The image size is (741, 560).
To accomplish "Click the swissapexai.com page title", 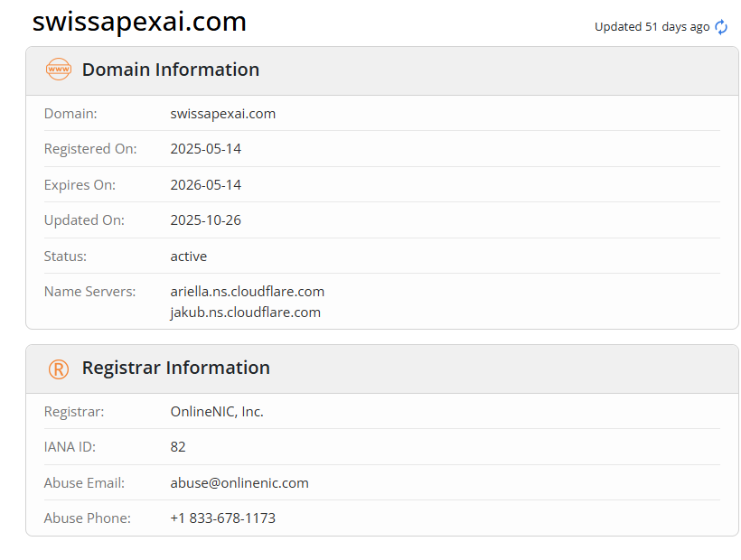I will [x=139, y=22].
